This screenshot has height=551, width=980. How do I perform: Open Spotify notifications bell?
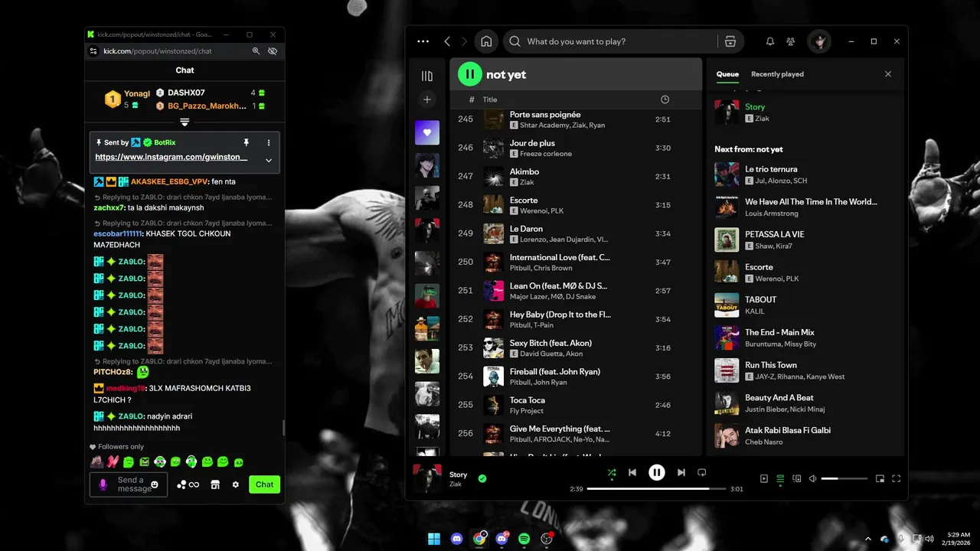(770, 41)
